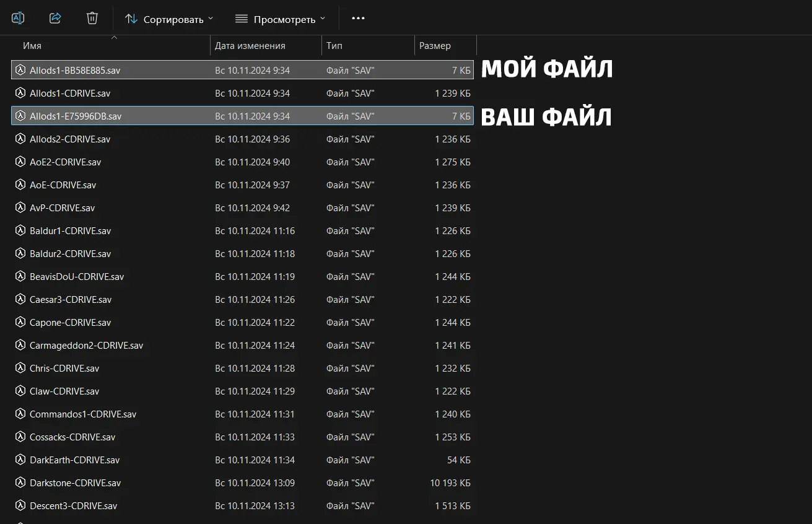Screen dimensions: 812x524
Task: Select file name Claw-CDRIVE.sav
Action: (64, 391)
